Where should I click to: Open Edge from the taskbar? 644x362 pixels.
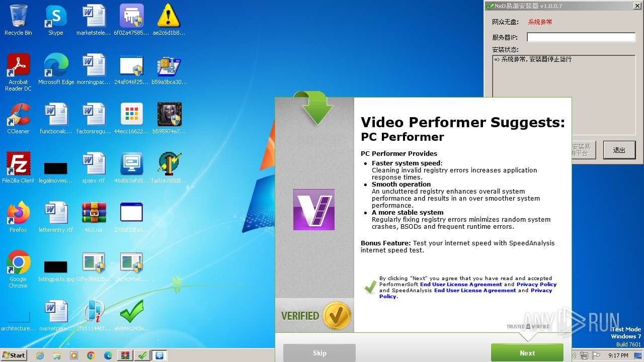point(108,355)
